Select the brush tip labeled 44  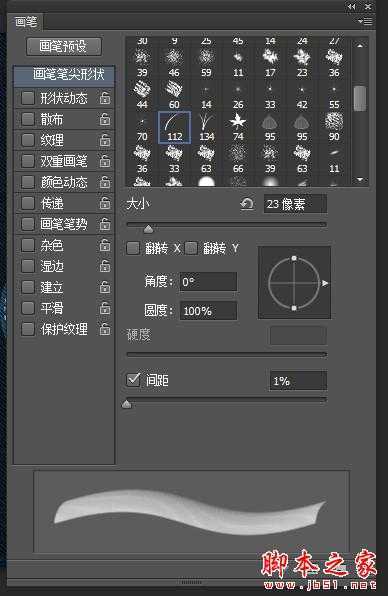(142, 95)
